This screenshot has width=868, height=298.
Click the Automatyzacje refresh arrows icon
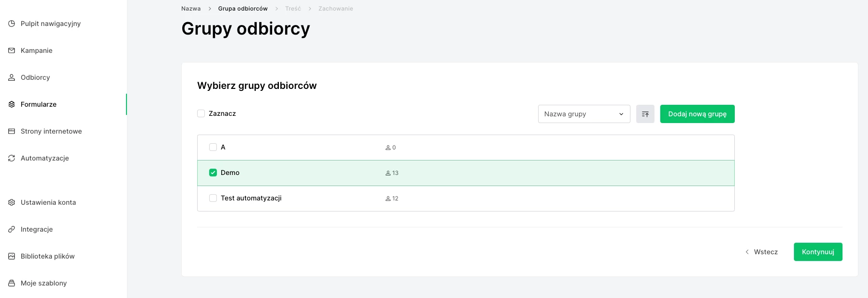12,158
